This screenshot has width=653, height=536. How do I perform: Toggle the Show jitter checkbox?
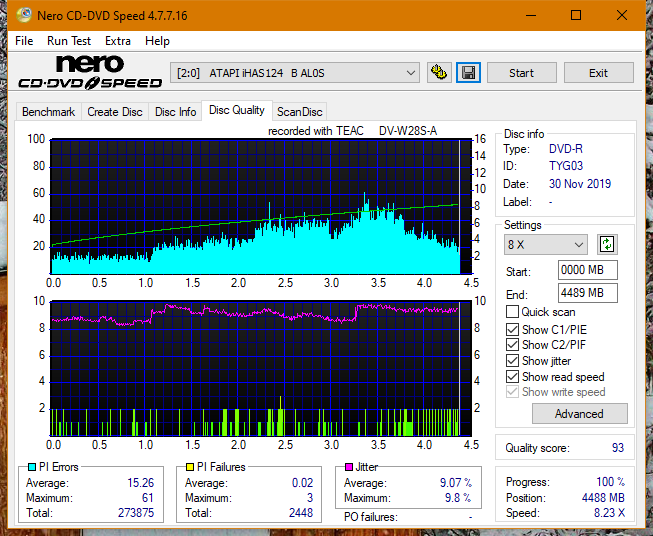(x=512, y=361)
